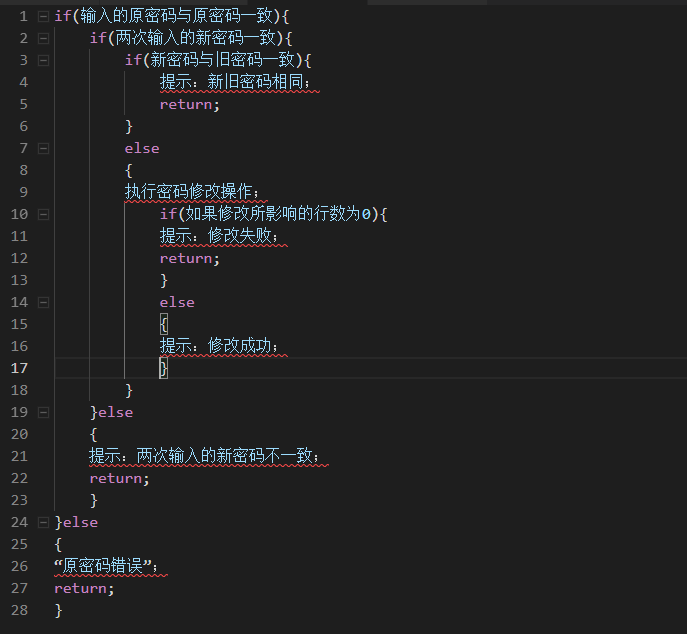Click the else keyword on line 14
The width and height of the screenshot is (687, 634).
[177, 302]
